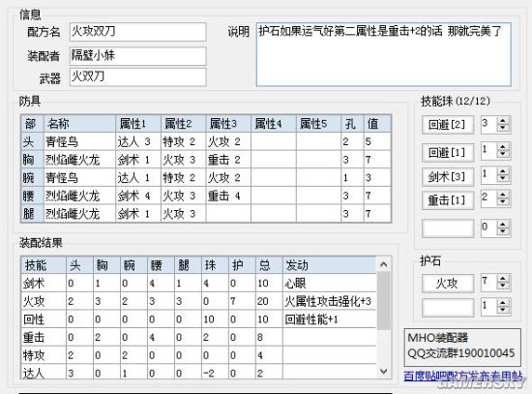Click the 火攻 talisman skill button
This screenshot has height=394, width=532.
[x=448, y=283]
